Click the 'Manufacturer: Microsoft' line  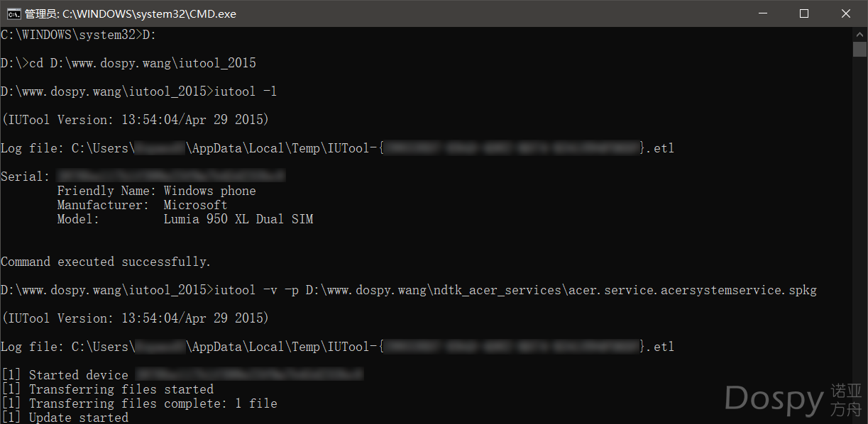point(142,205)
